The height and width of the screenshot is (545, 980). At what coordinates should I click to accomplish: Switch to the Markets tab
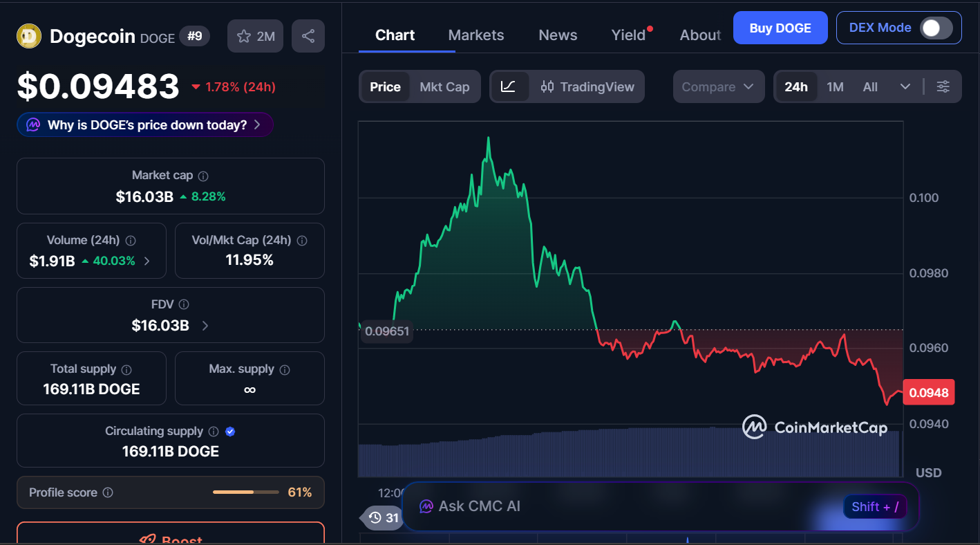[475, 35]
